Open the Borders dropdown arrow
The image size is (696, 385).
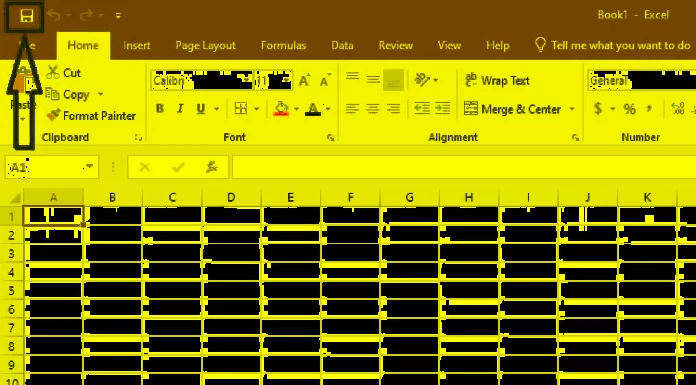click(257, 109)
